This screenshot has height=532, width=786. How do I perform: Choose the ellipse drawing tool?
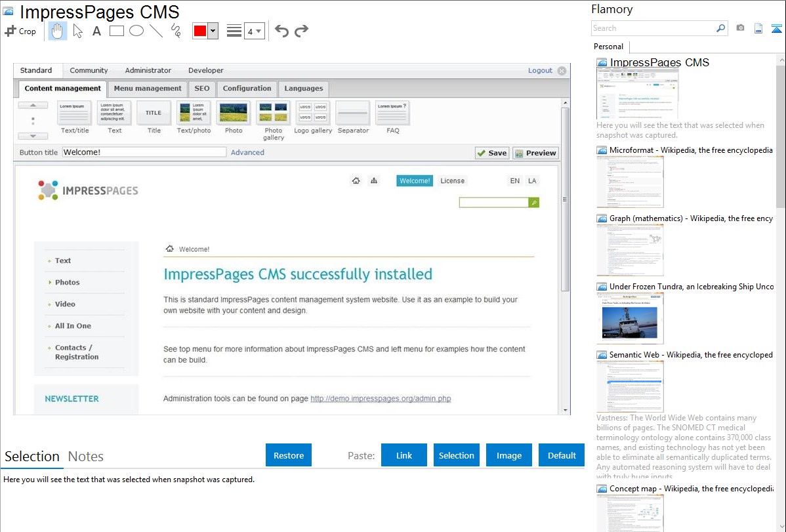coord(136,31)
